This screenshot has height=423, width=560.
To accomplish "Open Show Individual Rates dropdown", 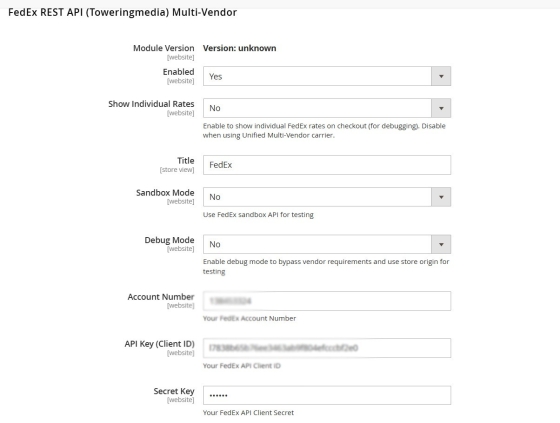I will pyautogui.click(x=327, y=108).
